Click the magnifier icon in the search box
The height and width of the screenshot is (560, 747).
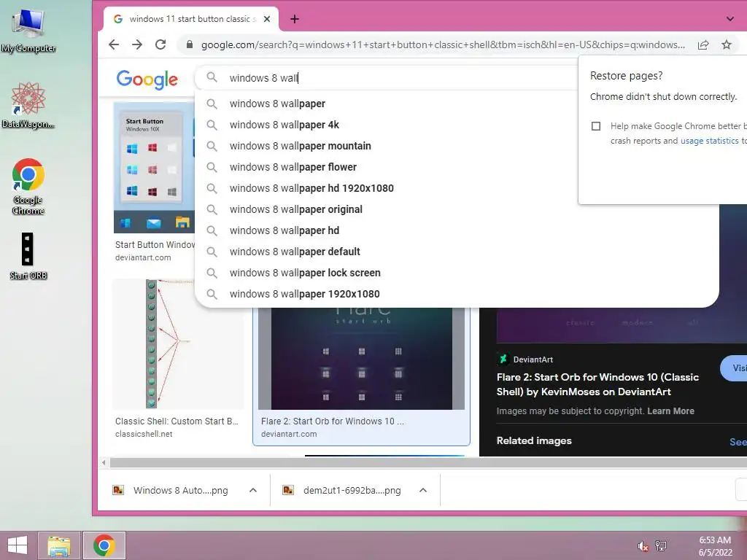[212, 77]
